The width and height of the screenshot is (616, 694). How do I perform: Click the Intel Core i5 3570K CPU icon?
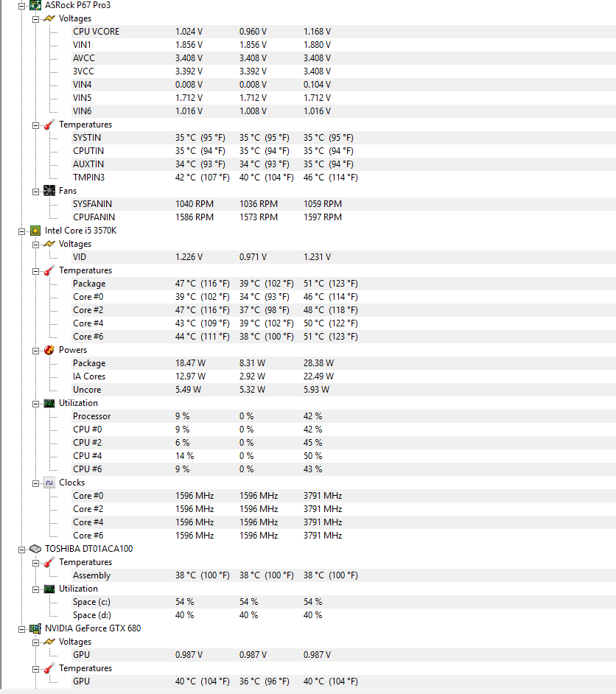pos(35,231)
